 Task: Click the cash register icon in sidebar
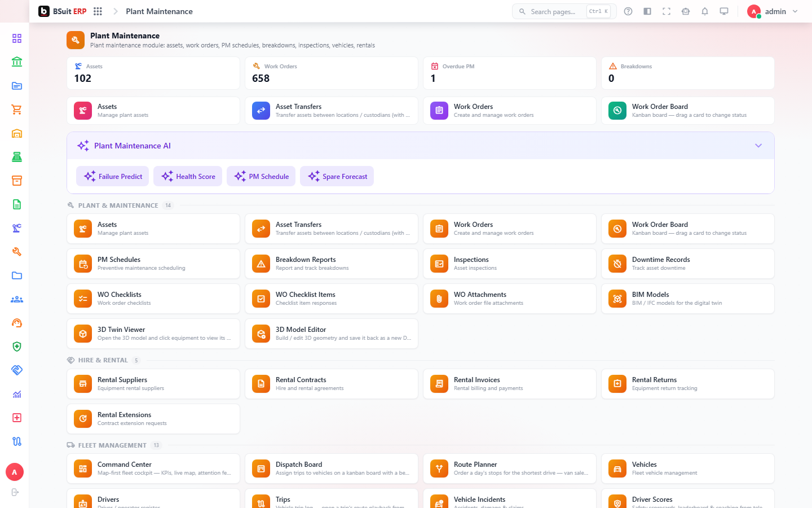(17, 157)
